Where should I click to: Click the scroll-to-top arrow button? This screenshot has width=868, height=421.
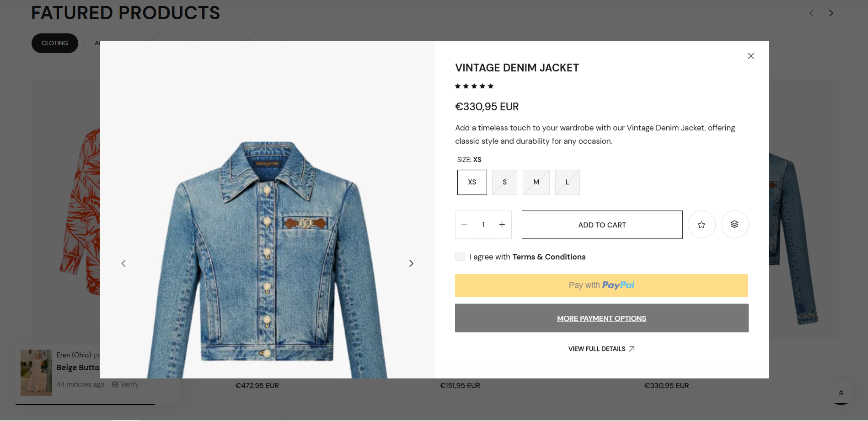pyautogui.click(x=841, y=393)
